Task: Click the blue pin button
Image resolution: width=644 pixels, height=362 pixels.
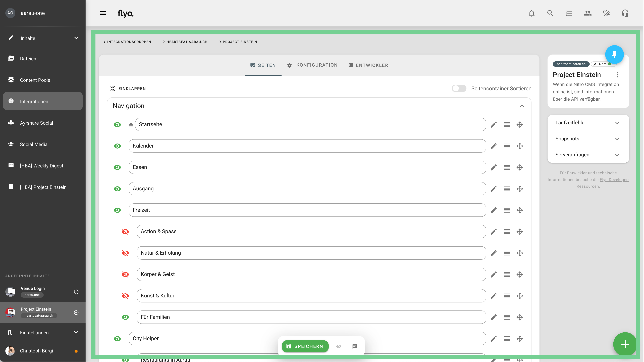Action: [x=614, y=54]
